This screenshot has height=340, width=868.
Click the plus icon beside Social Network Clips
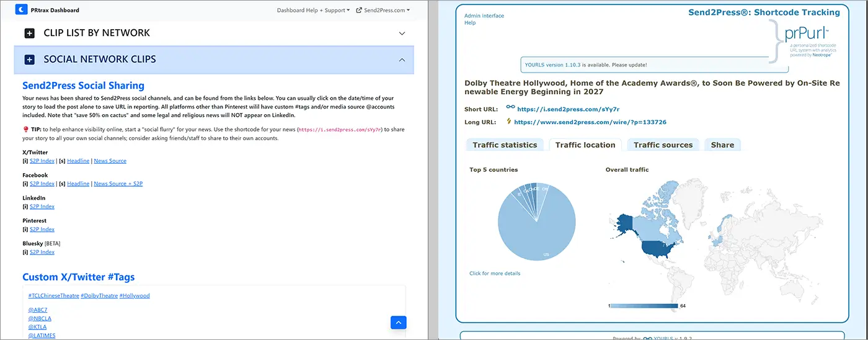click(29, 60)
